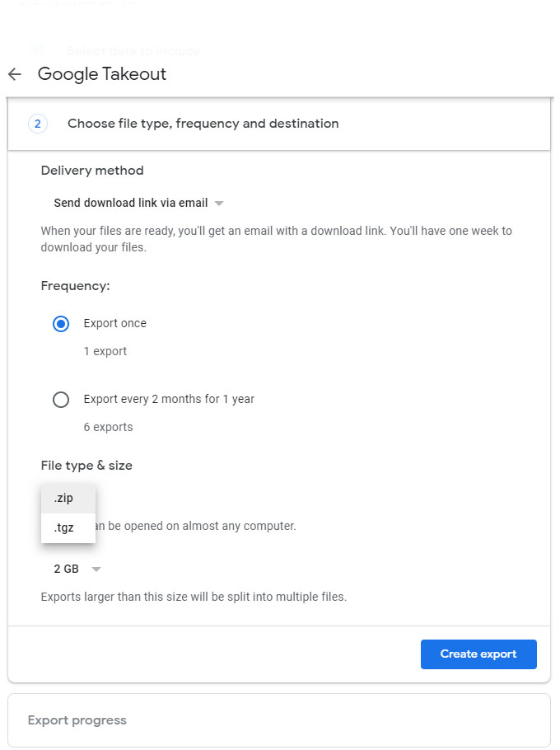Select the Export once radio button
This screenshot has width=560, height=750.
coord(60,323)
